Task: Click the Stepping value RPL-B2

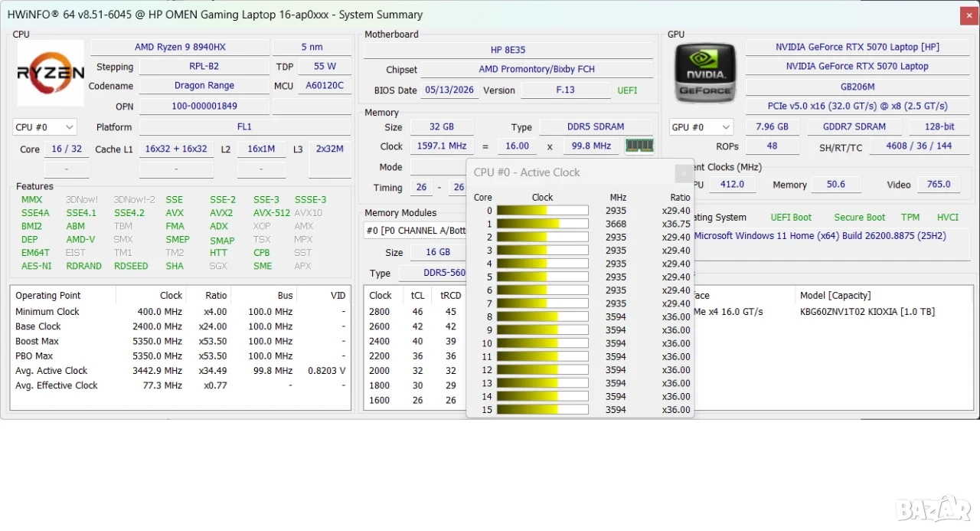Action: tap(203, 67)
